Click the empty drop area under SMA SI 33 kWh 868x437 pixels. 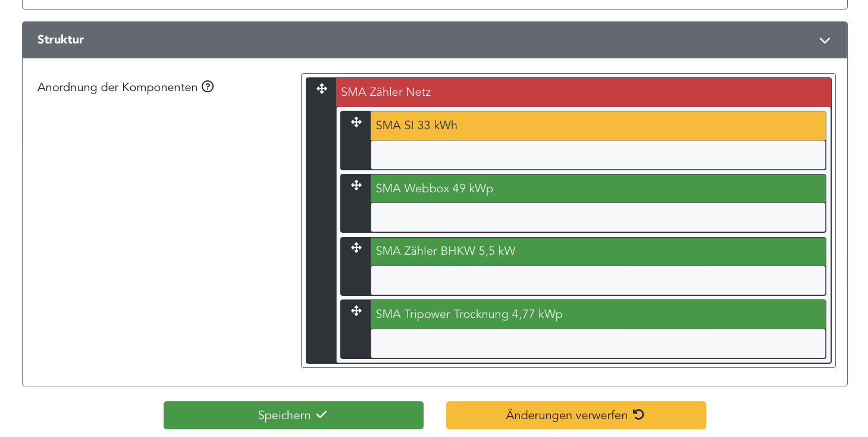[x=598, y=155]
